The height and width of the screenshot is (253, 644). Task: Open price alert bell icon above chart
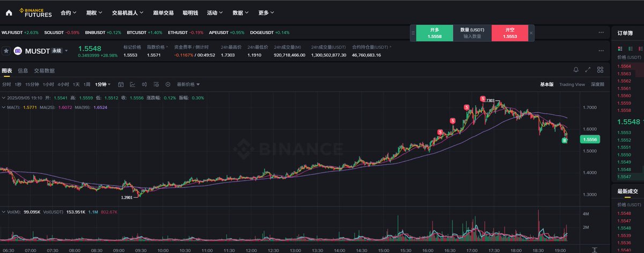pyautogui.click(x=576, y=70)
